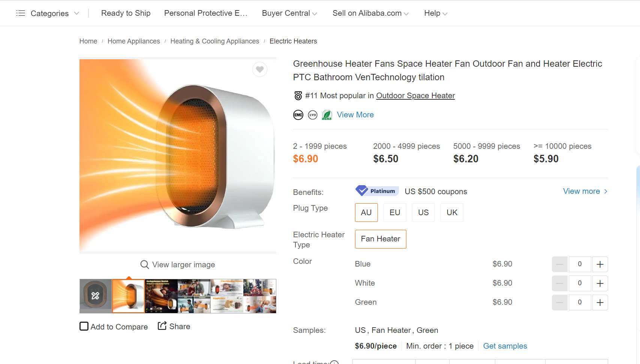Select the first product video thumbnail
Viewport: 640px width, 364px height.
[96, 296]
